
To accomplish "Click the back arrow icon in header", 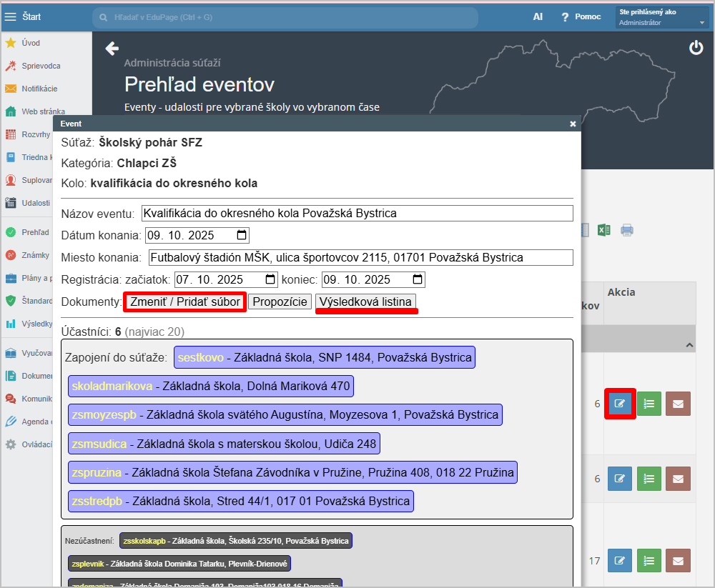I will pos(112,49).
